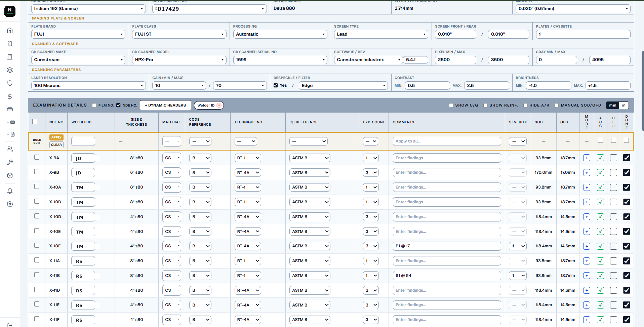Image resolution: width=644 pixels, height=327 pixels.
Task: Open CR Scanner Make Carestream dropdown
Action: tap(78, 60)
